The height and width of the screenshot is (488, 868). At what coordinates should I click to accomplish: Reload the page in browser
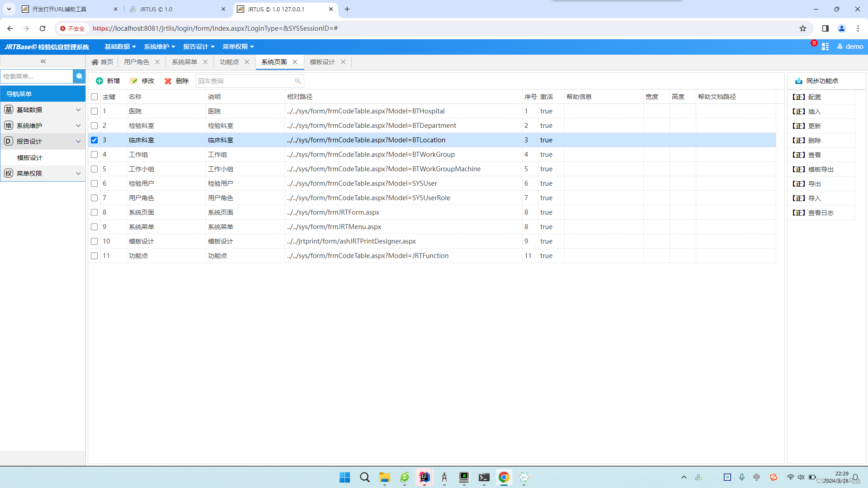click(42, 28)
